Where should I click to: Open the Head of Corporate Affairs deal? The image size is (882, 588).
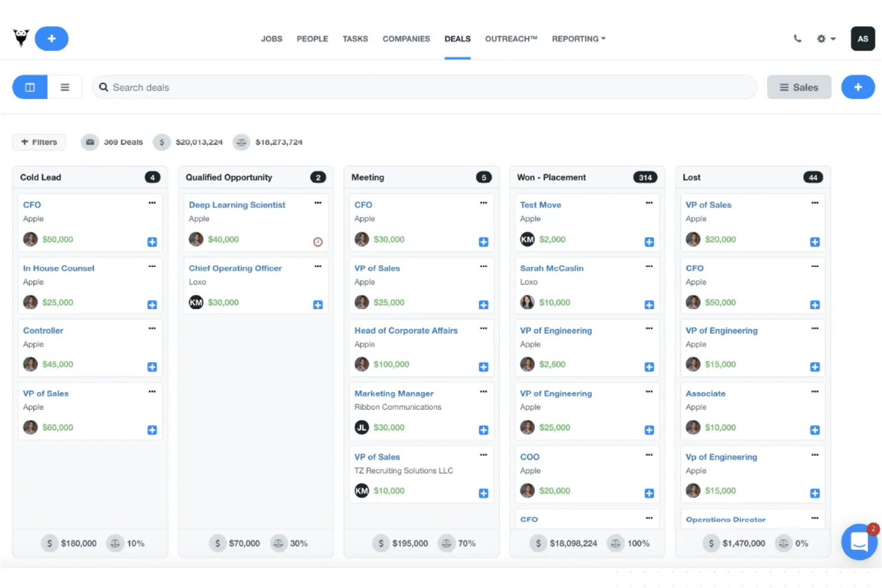406,331
